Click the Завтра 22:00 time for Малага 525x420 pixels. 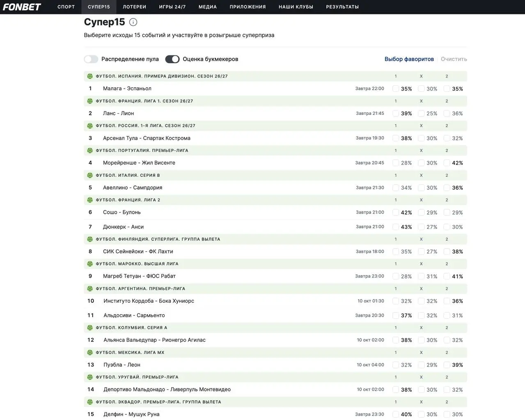click(x=370, y=89)
